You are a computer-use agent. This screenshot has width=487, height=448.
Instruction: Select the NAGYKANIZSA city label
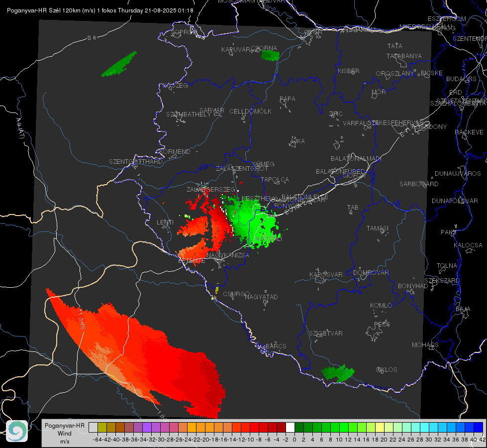point(228,255)
